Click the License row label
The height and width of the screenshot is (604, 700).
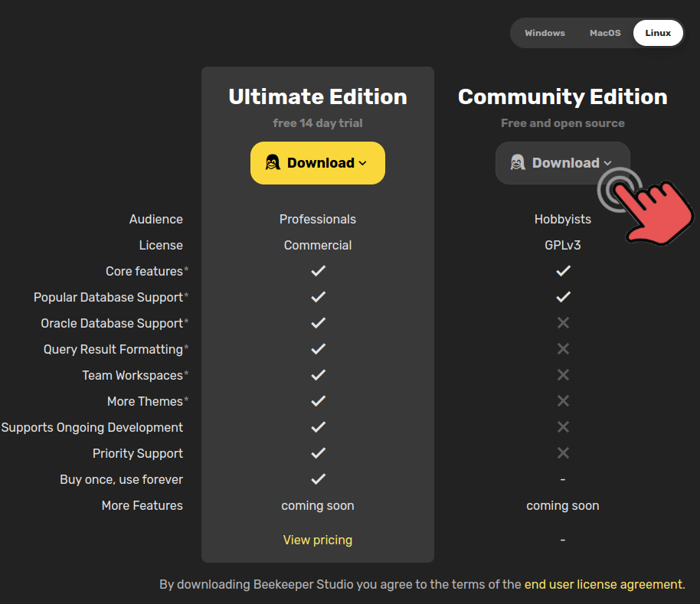coord(161,245)
